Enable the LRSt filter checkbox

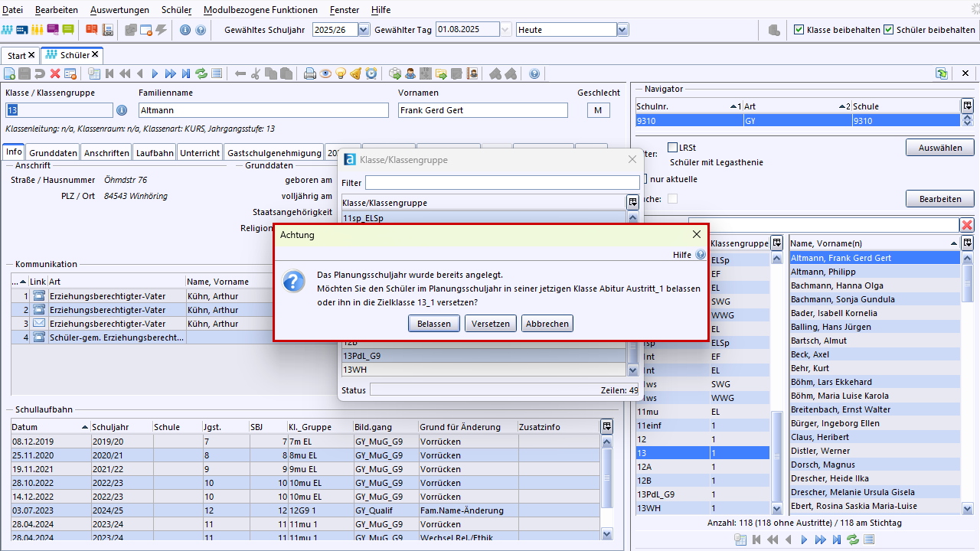[x=672, y=147]
